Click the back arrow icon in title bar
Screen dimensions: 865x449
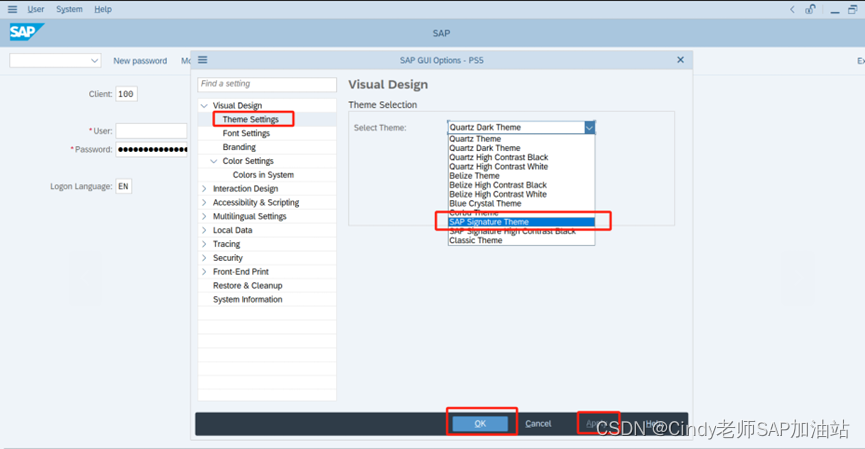[792, 9]
